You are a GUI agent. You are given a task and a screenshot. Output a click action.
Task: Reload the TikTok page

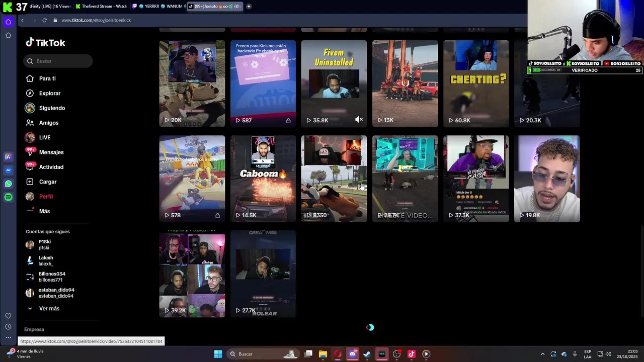(44, 20)
